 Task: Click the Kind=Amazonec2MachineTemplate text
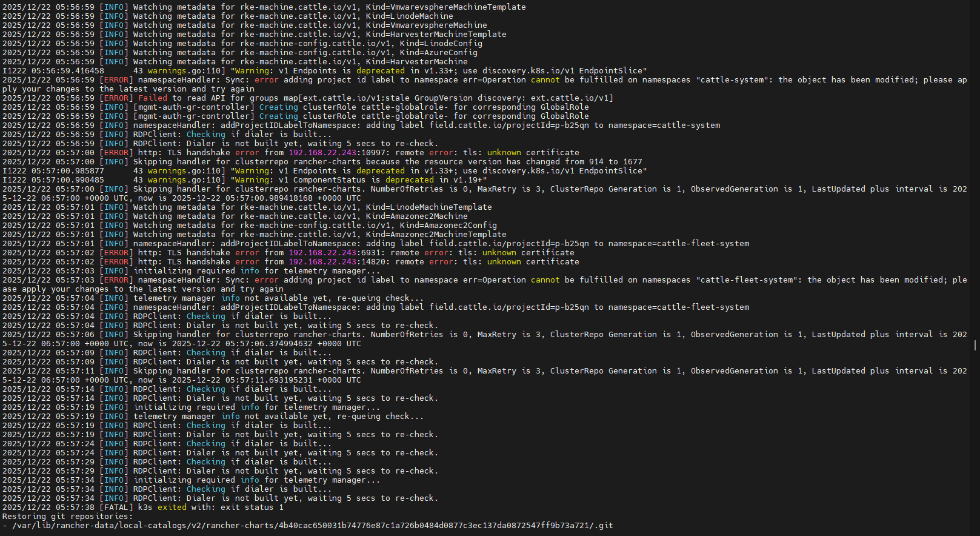(436, 235)
